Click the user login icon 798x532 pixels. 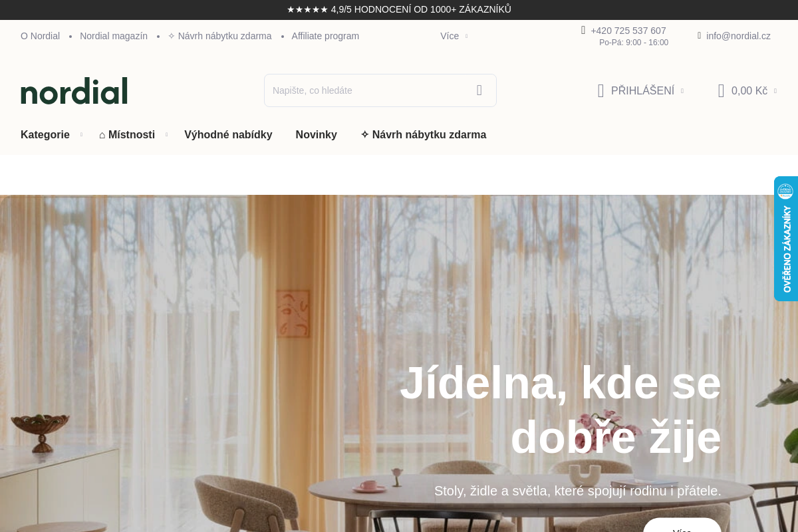600,91
